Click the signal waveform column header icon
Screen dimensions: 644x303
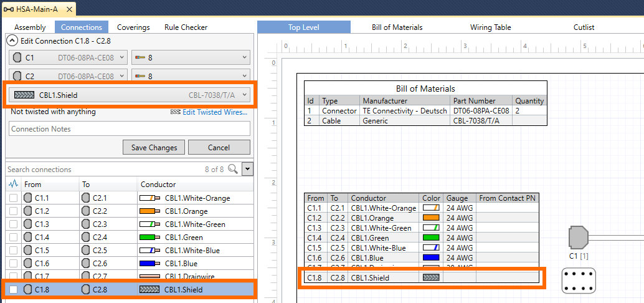tap(13, 184)
